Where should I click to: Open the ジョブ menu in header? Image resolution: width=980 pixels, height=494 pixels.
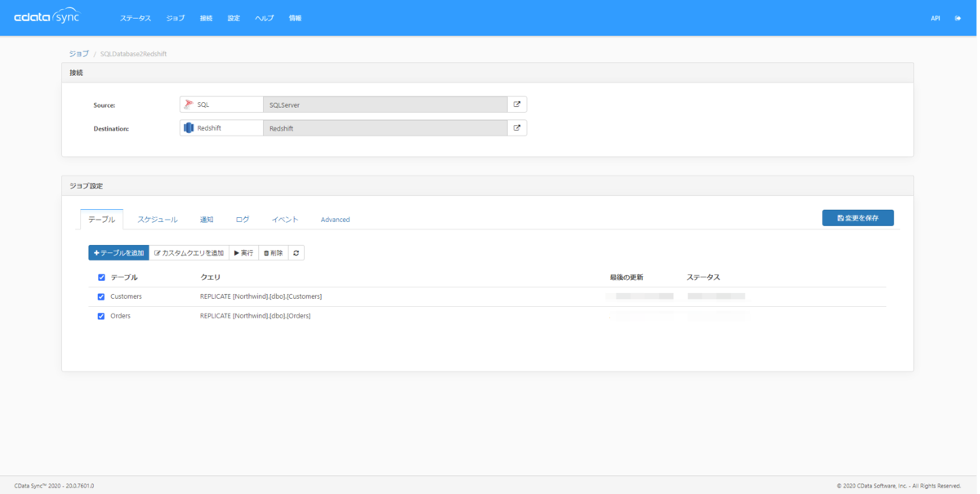pos(176,18)
